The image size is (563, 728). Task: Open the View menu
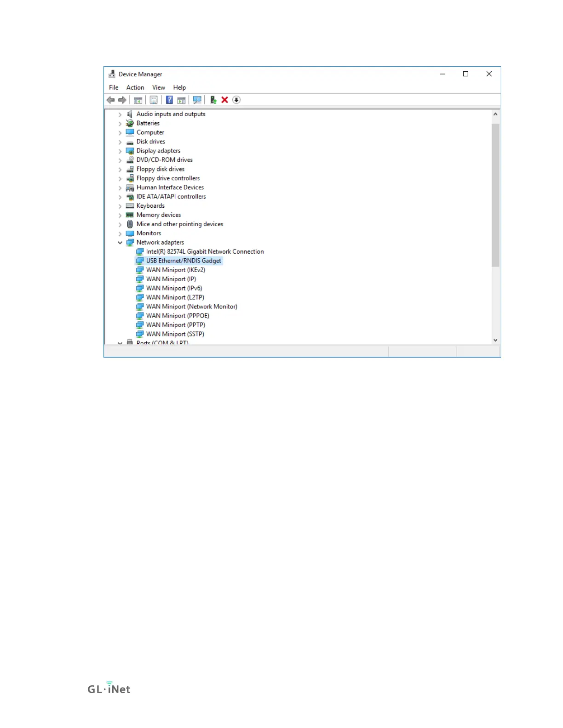(159, 87)
